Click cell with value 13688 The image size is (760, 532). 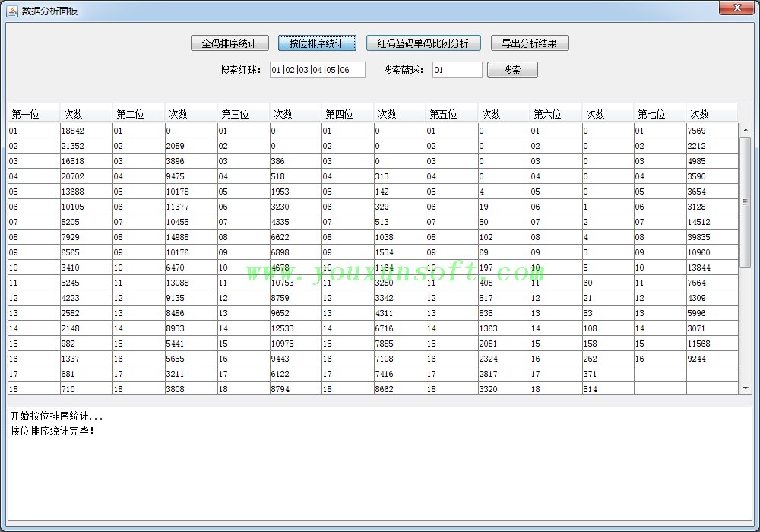87,192
